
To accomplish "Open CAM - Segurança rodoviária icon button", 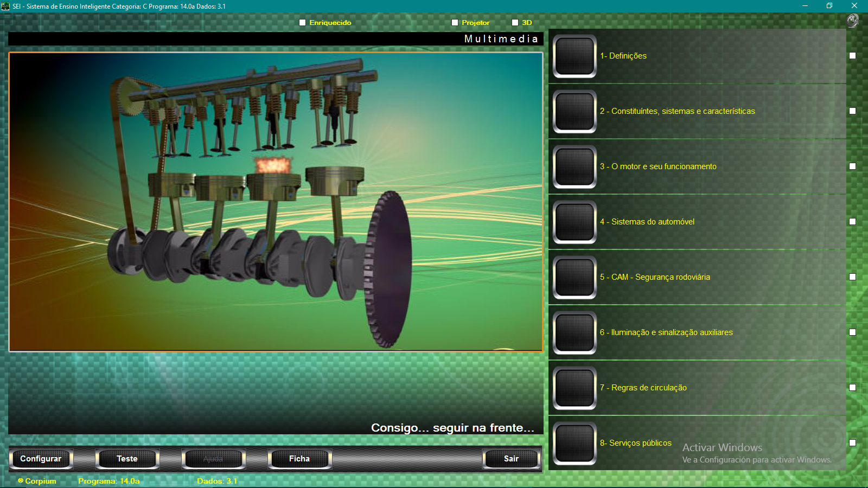I will tap(575, 278).
